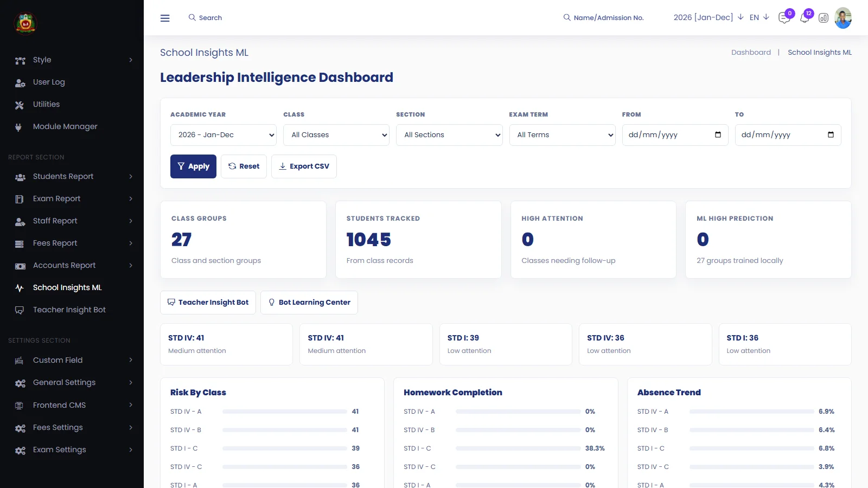Viewport: 868px width, 488px height.
Task: Click the Students Tracked 1045 card
Action: (x=418, y=240)
